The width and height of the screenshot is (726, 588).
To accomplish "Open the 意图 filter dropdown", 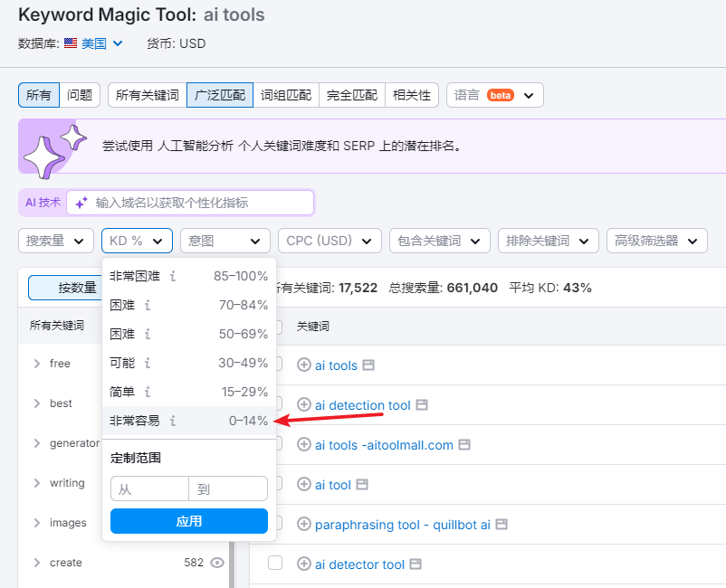I will click(x=225, y=241).
